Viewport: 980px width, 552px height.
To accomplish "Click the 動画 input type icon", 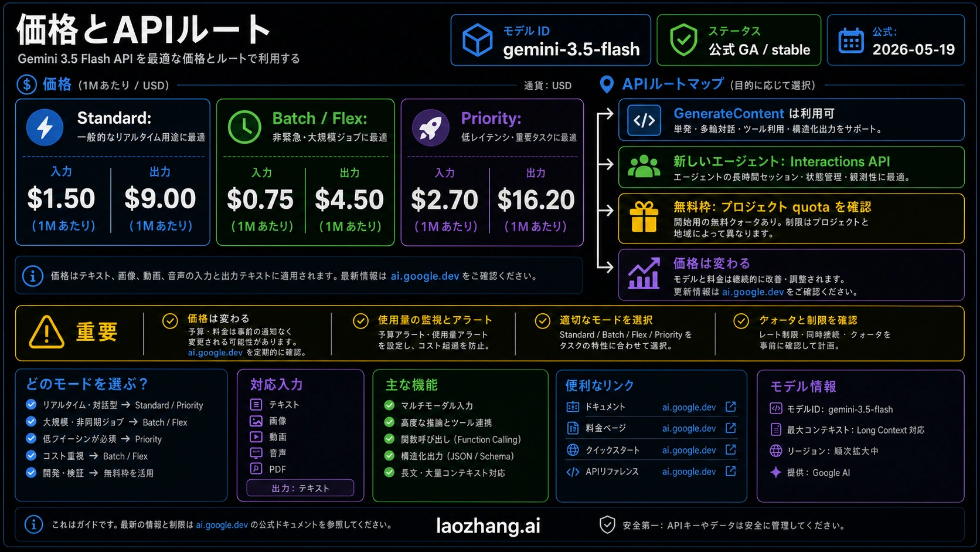I will [256, 436].
